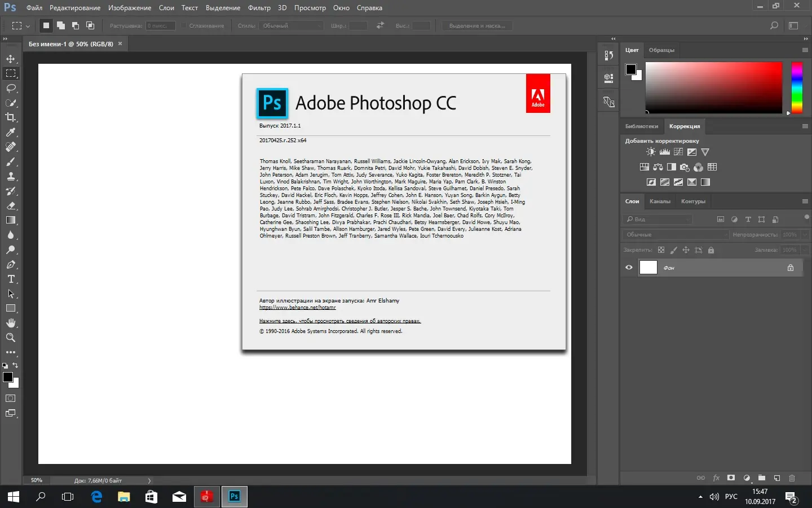The image size is (812, 508).
Task: Open the behance.net/hotamr link
Action: pyautogui.click(x=298, y=308)
